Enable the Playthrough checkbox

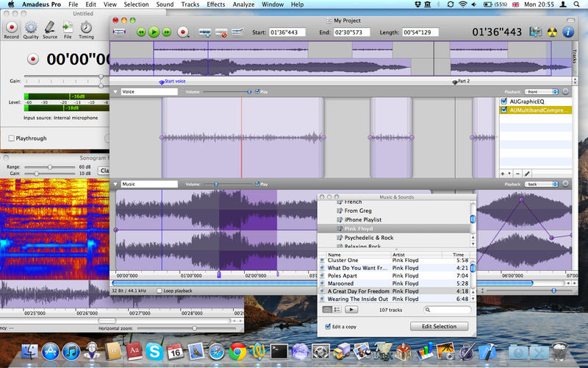pos(11,138)
